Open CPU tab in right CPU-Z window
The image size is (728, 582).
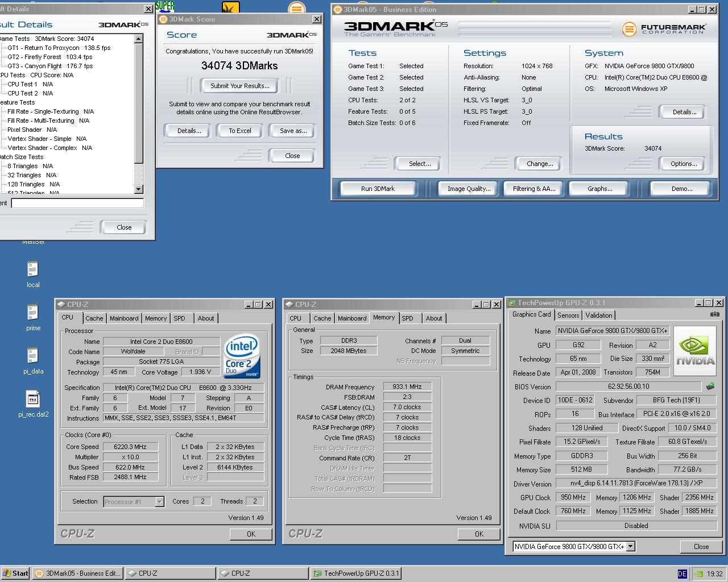pyautogui.click(x=296, y=318)
